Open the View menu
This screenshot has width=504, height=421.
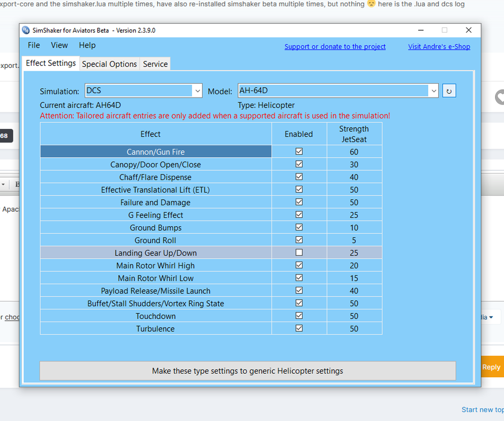(59, 45)
